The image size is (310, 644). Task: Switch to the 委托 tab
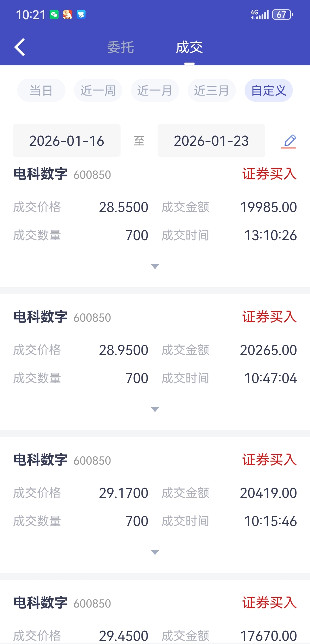click(121, 47)
